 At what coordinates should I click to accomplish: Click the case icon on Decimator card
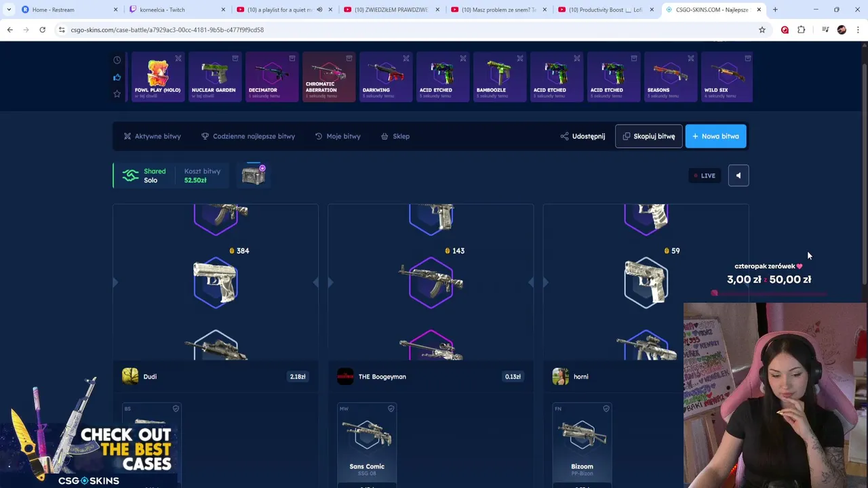pyautogui.click(x=292, y=58)
